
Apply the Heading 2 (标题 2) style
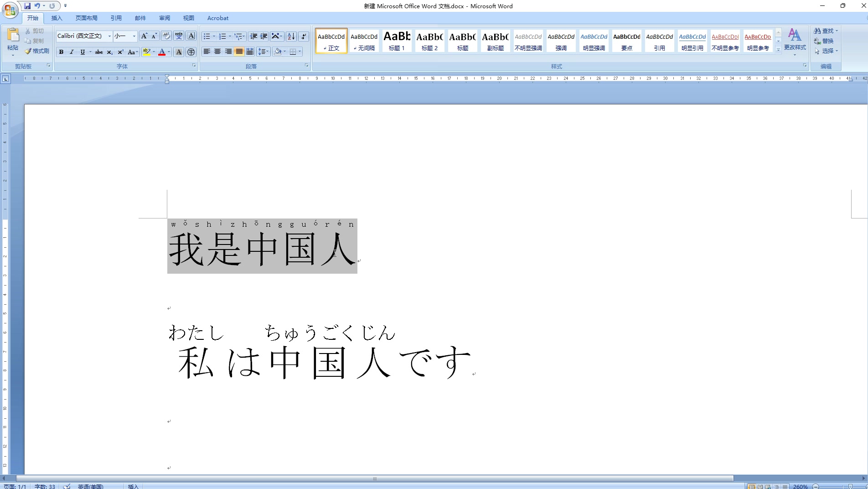click(x=429, y=41)
